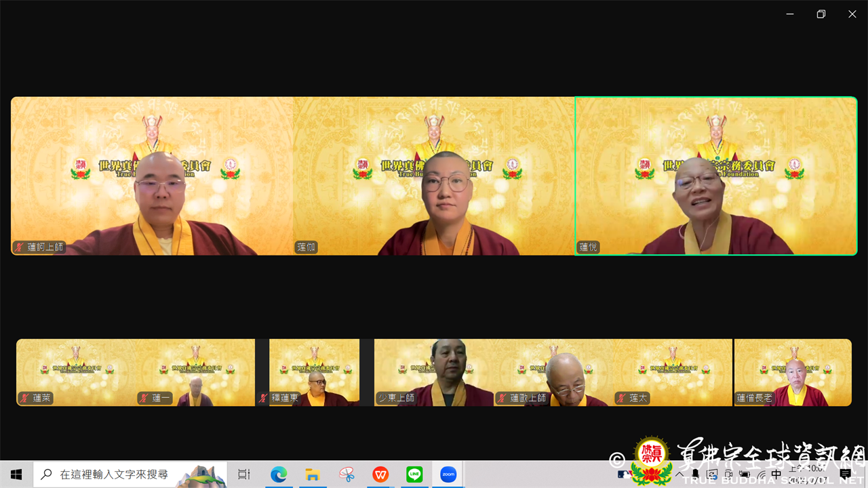Select the 蓮悅 active speaker video

click(715, 176)
